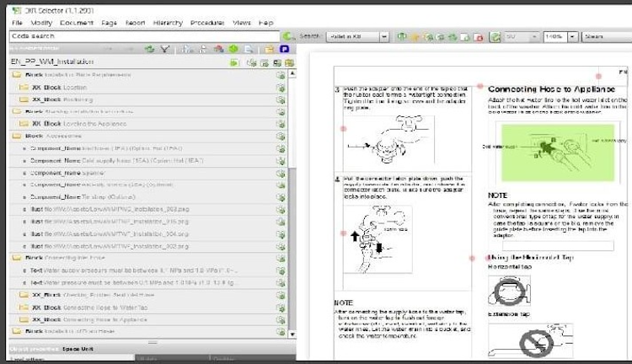Click the Space Unit label at bottom
This screenshot has height=364, width=632.
[78, 349]
